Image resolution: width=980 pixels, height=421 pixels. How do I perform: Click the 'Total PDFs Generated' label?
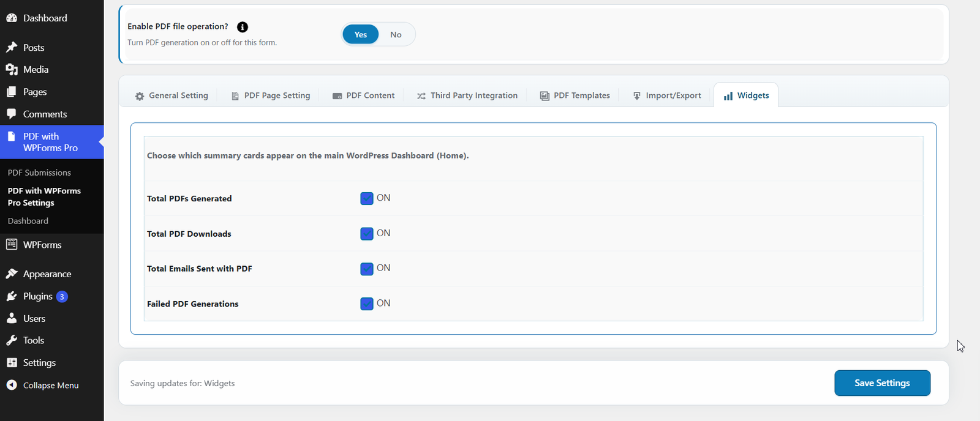(x=189, y=199)
